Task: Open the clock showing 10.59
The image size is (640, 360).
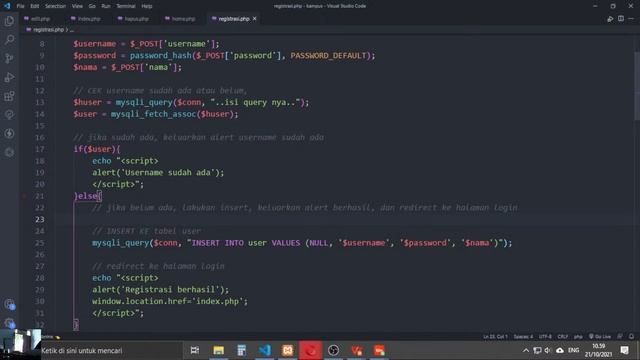Action: 598,351
